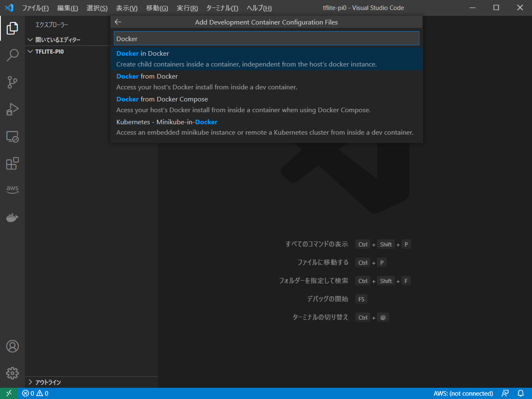Open the Run and Debug view
Image resolution: width=532 pixels, height=399 pixels.
click(12, 109)
